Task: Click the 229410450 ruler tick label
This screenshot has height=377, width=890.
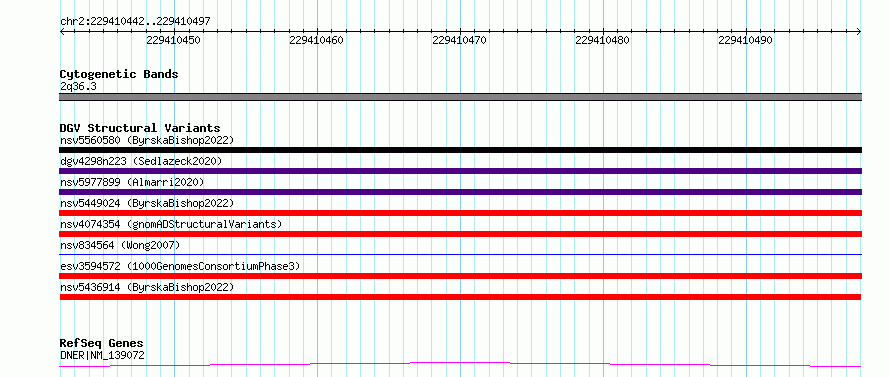Action: pos(173,40)
